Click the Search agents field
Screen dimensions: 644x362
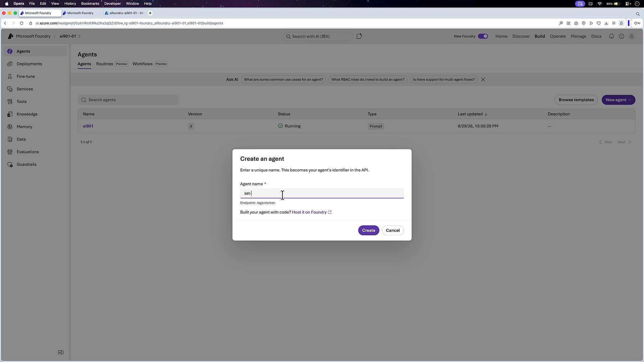tap(128, 100)
